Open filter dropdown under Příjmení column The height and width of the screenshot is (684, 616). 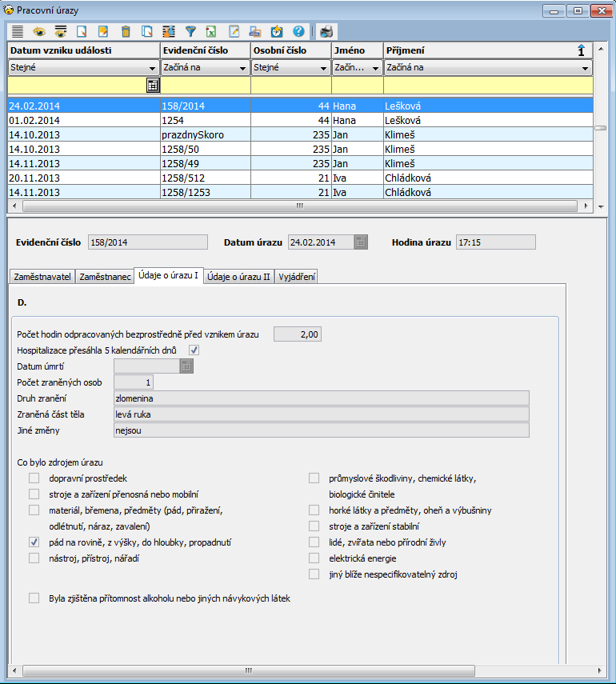[585, 69]
